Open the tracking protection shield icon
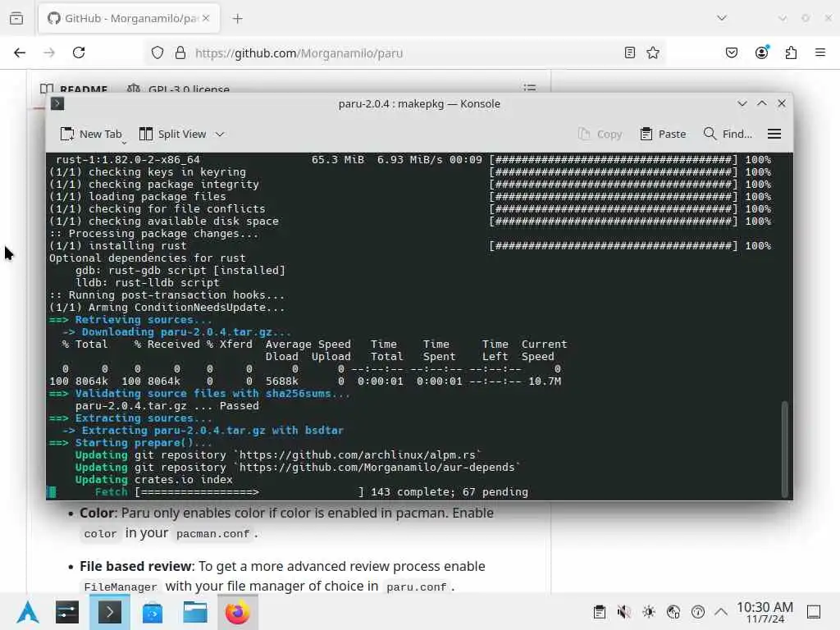This screenshot has width=840, height=630. (157, 52)
